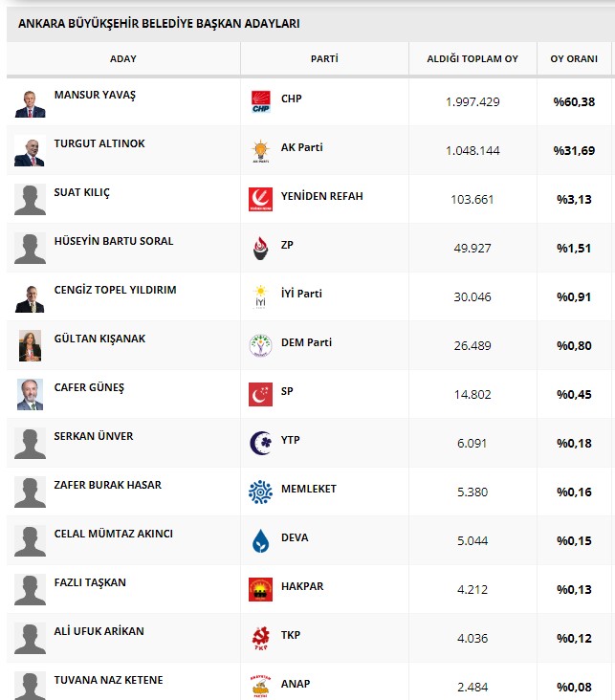615x700 pixels.
Task: Click the İYİ Parti sun logo
Action: click(260, 296)
